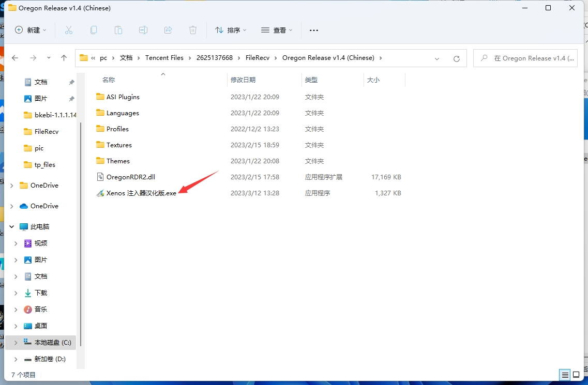Open the 新建 dropdown menu

pyautogui.click(x=31, y=30)
